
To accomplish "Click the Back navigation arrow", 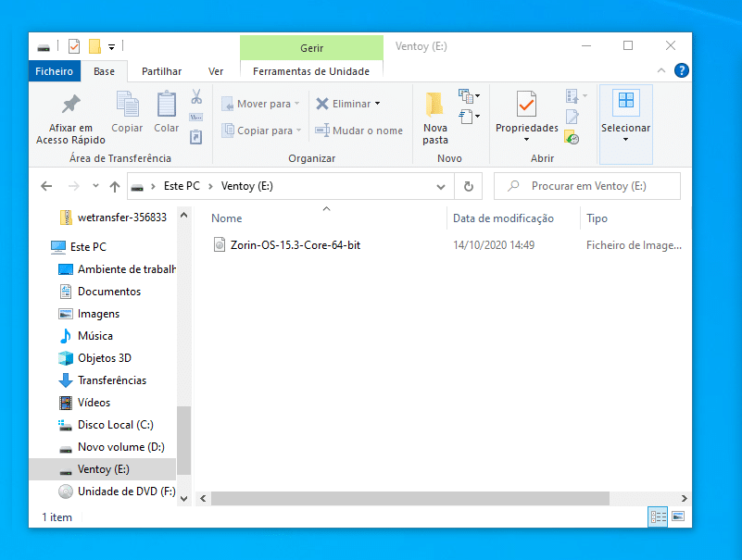I will point(46,186).
